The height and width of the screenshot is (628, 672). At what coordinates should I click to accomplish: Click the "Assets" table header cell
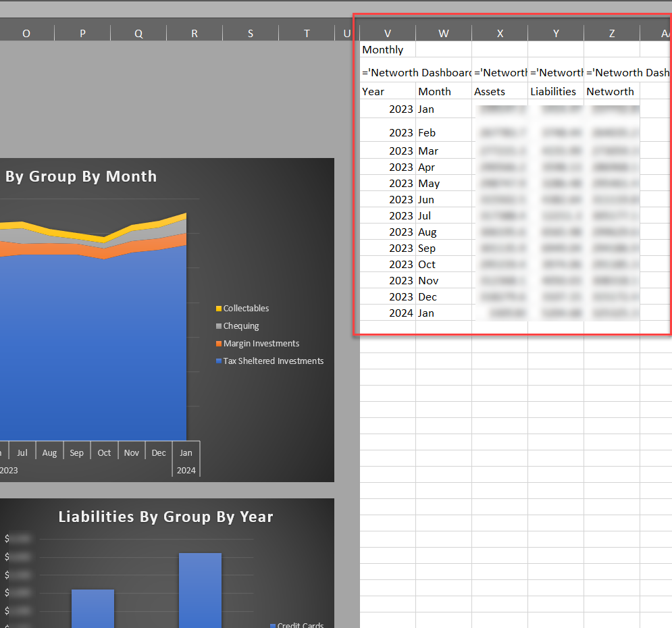click(490, 91)
